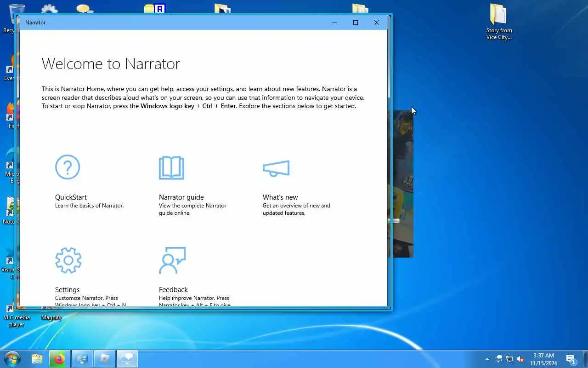Open Narrator Settings gear icon
Viewport: 588px width, 368px height.
click(68, 260)
